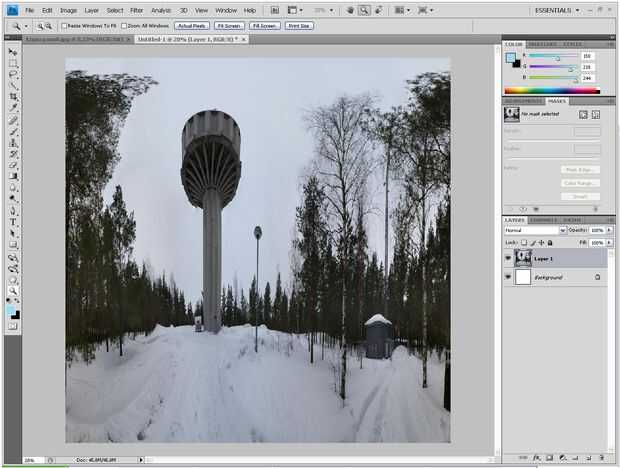620x468 pixels.
Task: Toggle Quick Mask mode at the toolbox bottom
Action: [13, 326]
